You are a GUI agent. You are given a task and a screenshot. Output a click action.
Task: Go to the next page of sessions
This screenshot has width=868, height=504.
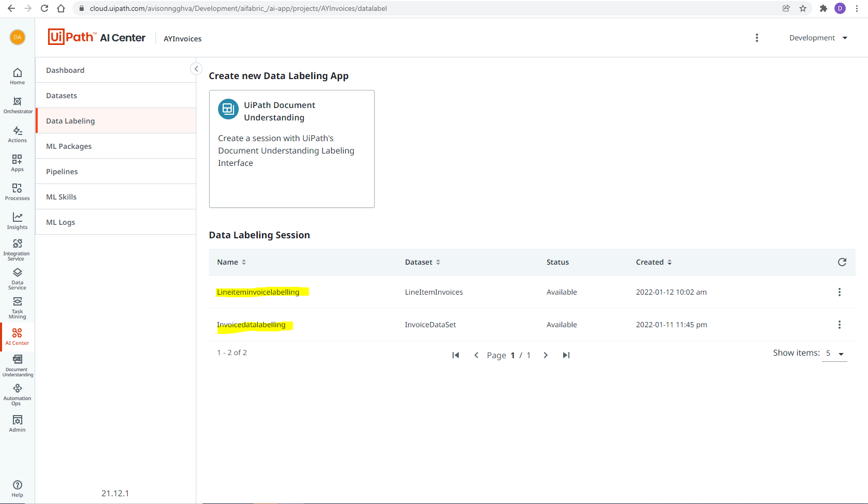click(546, 355)
